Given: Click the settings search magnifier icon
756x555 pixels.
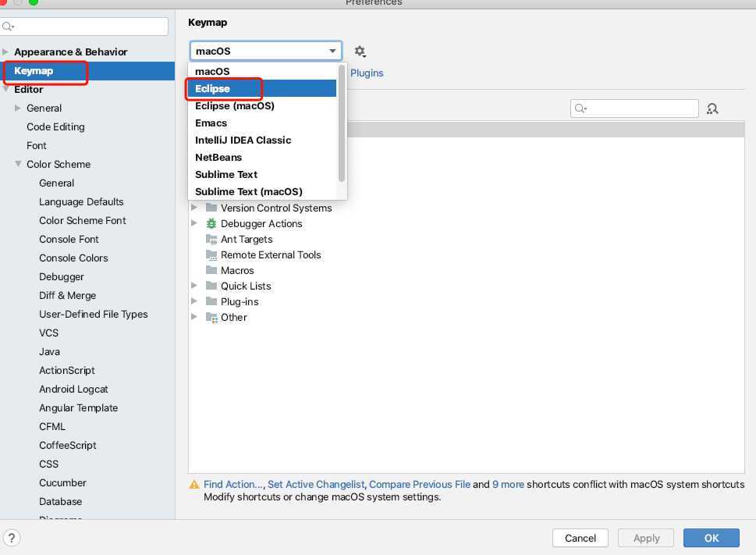Looking at the screenshot, I should [x=8, y=27].
